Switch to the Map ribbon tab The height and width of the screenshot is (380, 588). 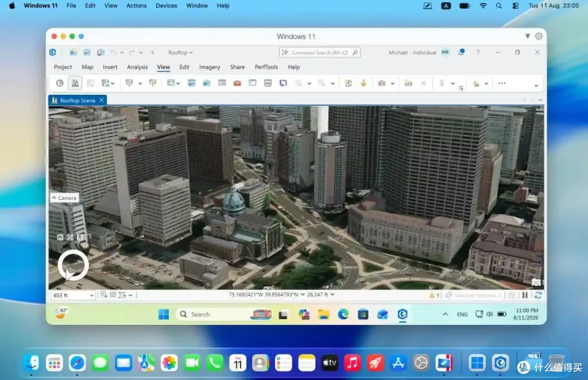[87, 67]
